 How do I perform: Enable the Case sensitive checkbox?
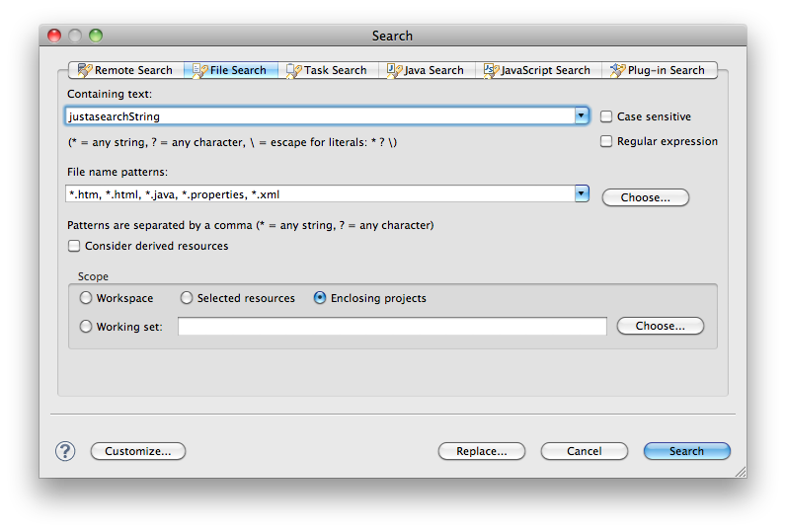(607, 116)
